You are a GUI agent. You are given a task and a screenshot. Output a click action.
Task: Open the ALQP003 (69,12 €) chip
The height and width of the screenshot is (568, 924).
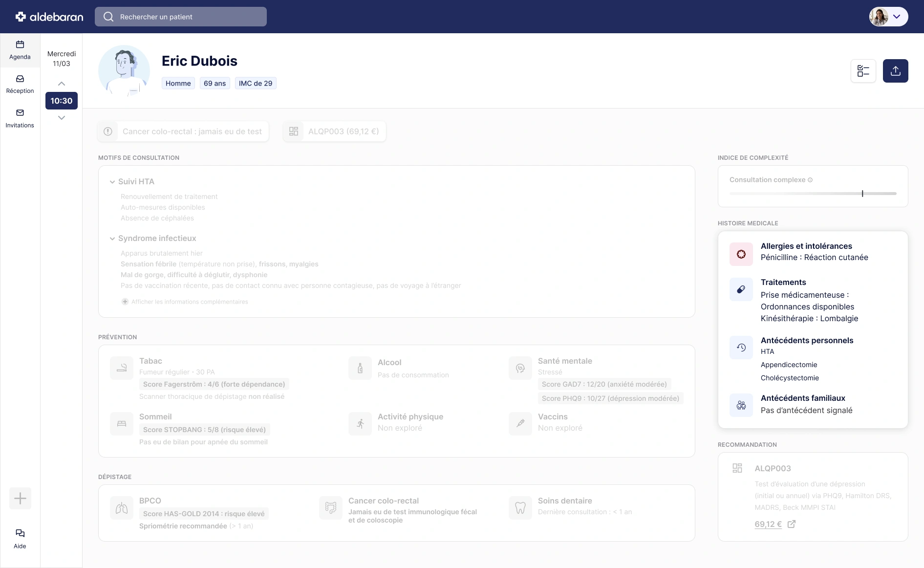click(x=335, y=131)
